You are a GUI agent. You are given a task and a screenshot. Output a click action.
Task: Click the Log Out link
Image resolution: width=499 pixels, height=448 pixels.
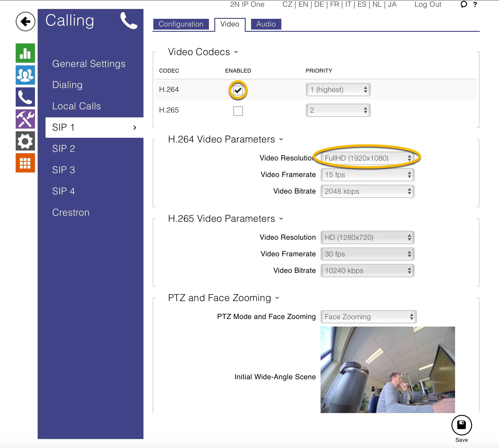pyautogui.click(x=428, y=4)
